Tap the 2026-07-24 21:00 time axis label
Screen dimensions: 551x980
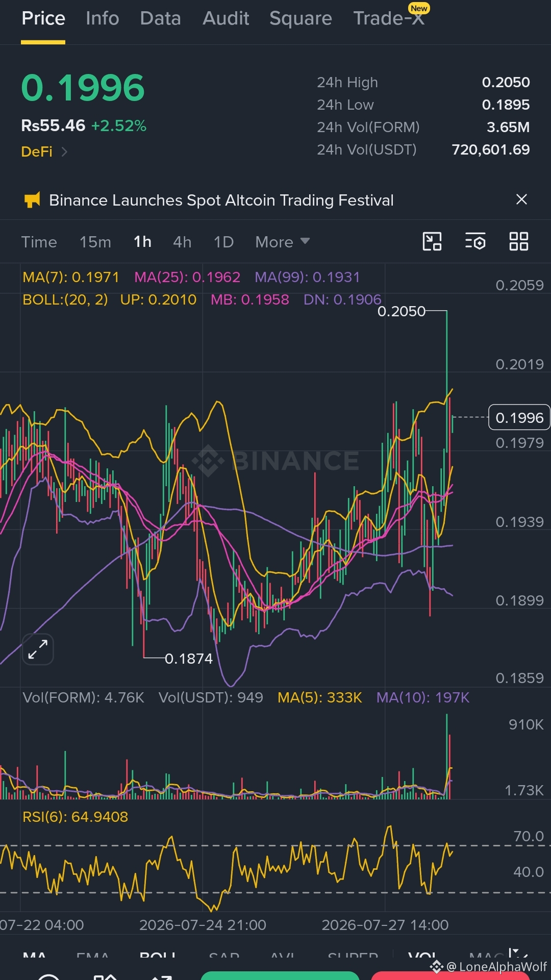(x=203, y=925)
